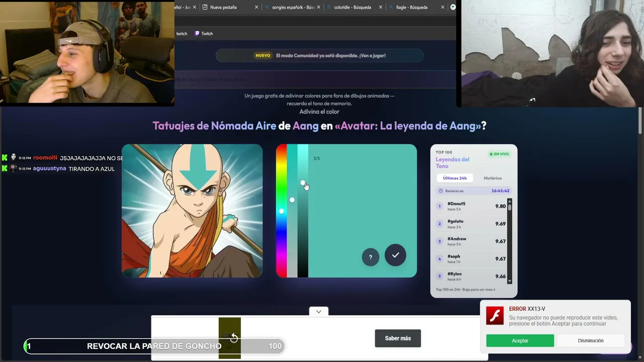Image resolution: width=644 pixels, height=362 pixels.
Task: Click the replay arrow icon in the ad banner
Action: coord(233,338)
